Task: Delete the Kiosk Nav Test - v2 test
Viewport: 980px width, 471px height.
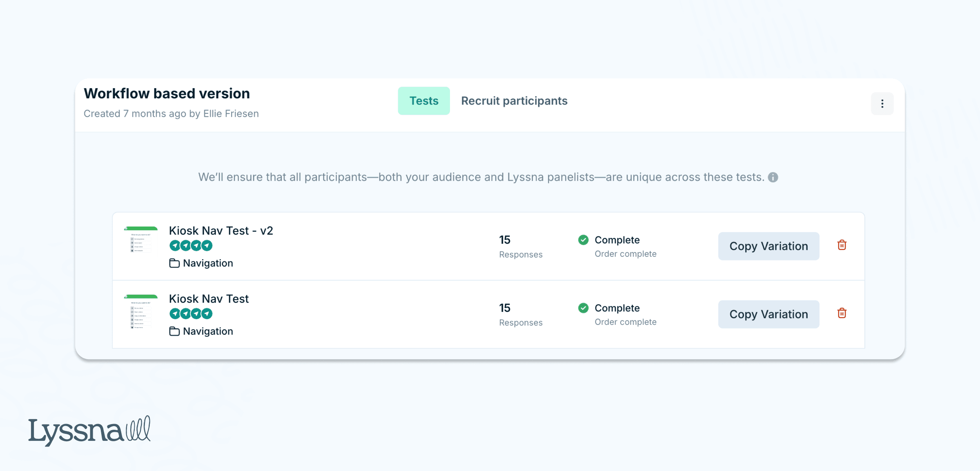Action: [x=841, y=245]
